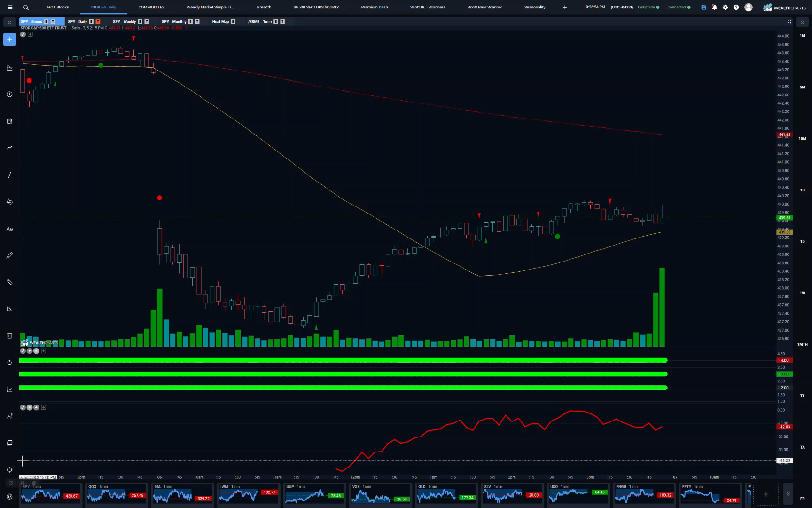This screenshot has width=812, height=508.
Task: Select the 1H timeframe button
Action: [802, 190]
